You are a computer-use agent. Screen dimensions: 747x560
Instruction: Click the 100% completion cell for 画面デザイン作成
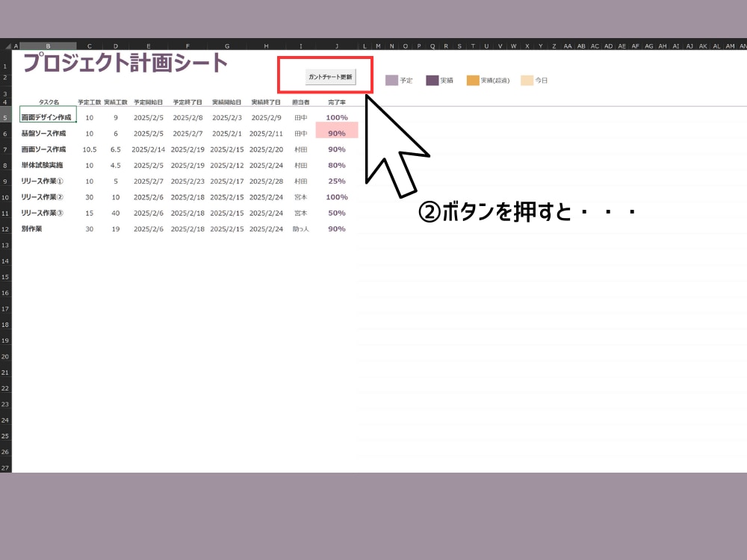pos(337,118)
